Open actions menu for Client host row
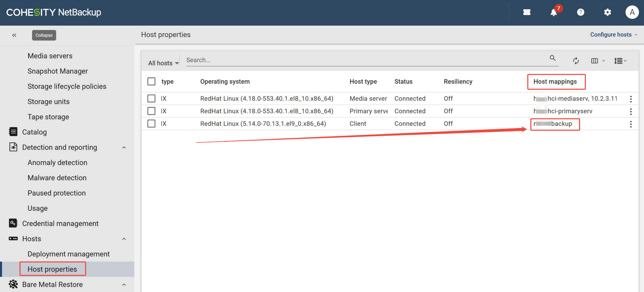 631,124
